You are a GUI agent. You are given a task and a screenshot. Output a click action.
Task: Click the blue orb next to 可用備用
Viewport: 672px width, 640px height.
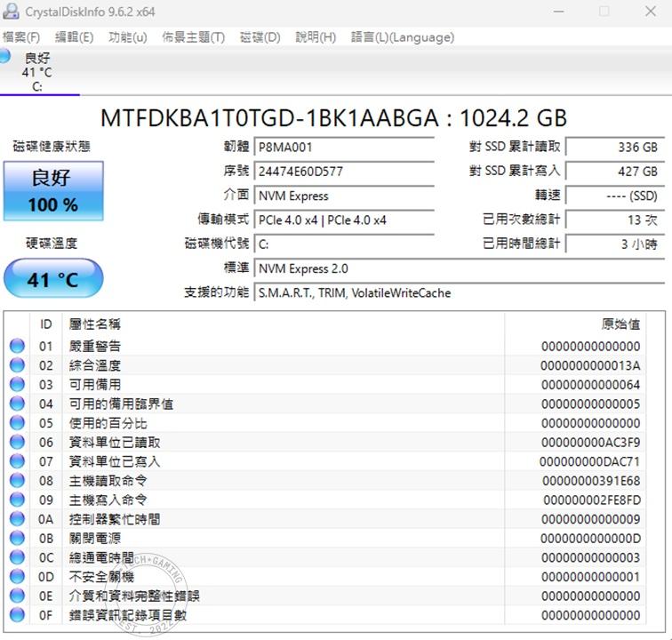pos(17,385)
